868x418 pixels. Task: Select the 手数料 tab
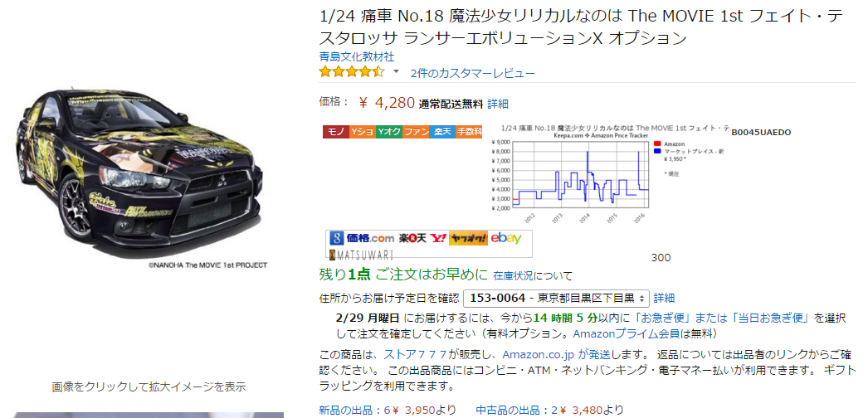pos(469,132)
